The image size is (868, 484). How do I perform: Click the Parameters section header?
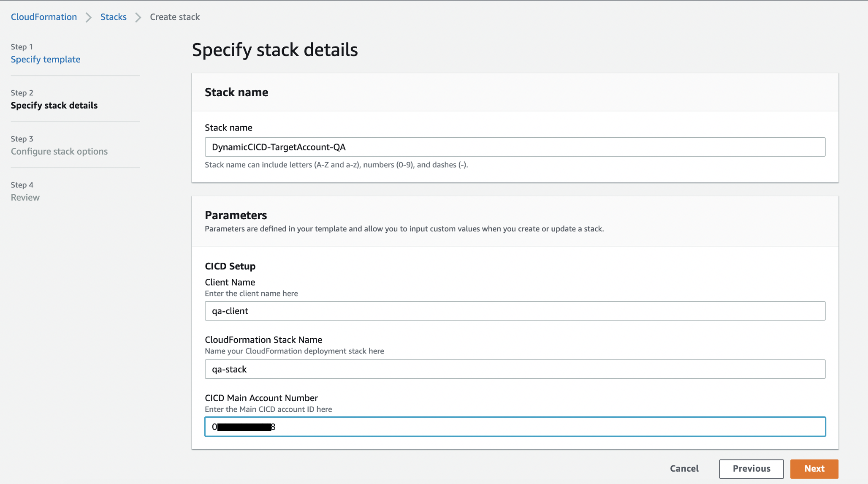236,215
